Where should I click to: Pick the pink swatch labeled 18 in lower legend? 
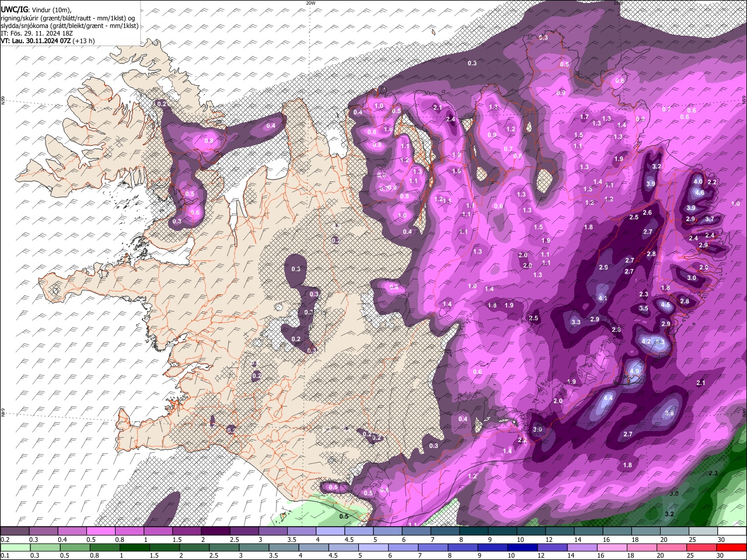click(641, 547)
